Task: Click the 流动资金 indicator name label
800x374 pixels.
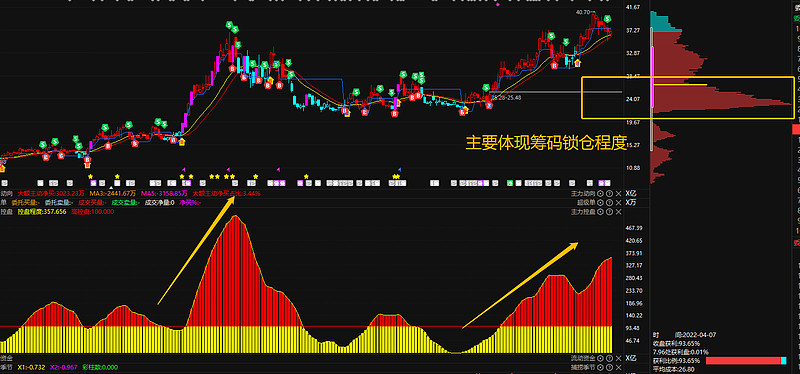Action: point(583,358)
